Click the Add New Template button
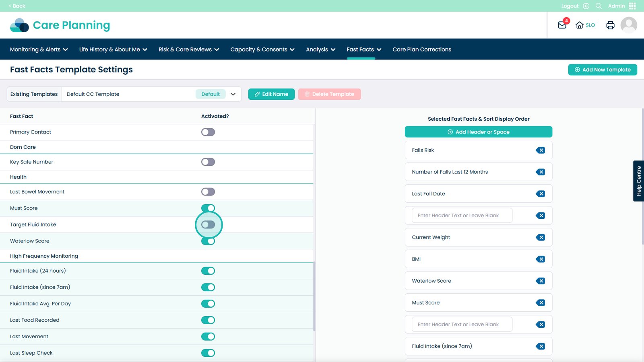The width and height of the screenshot is (644, 362). pyautogui.click(x=602, y=70)
